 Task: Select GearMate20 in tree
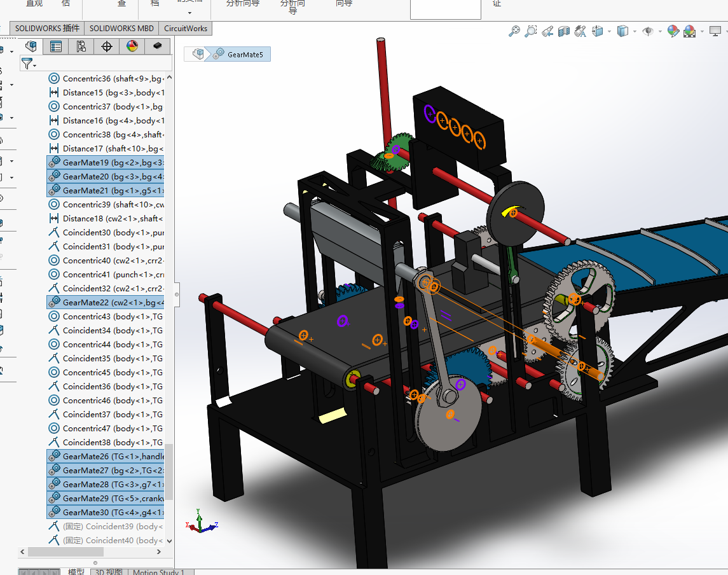point(106,176)
